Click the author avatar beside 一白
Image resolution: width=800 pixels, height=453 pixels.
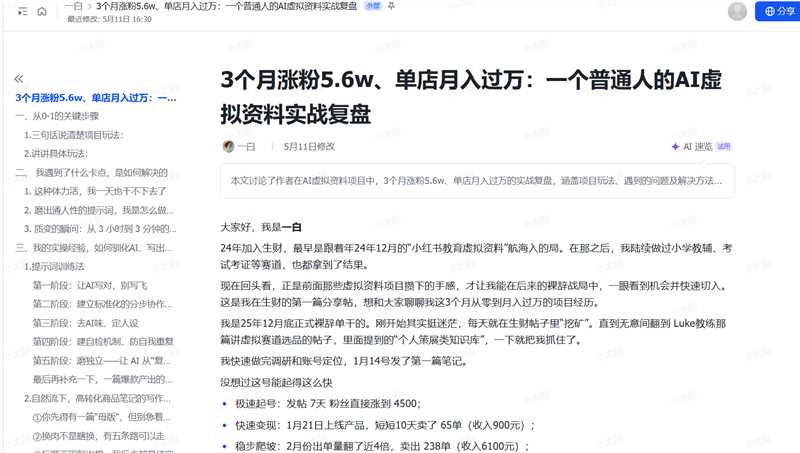[x=228, y=146]
